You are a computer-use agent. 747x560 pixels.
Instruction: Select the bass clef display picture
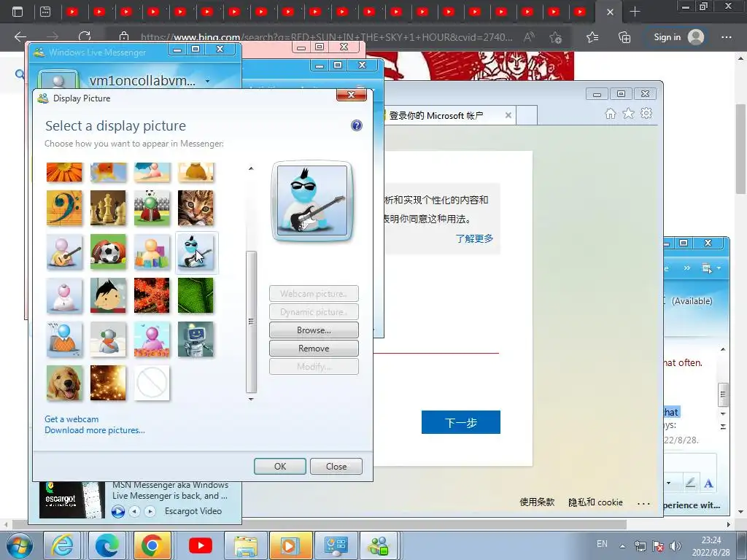pyautogui.click(x=64, y=208)
